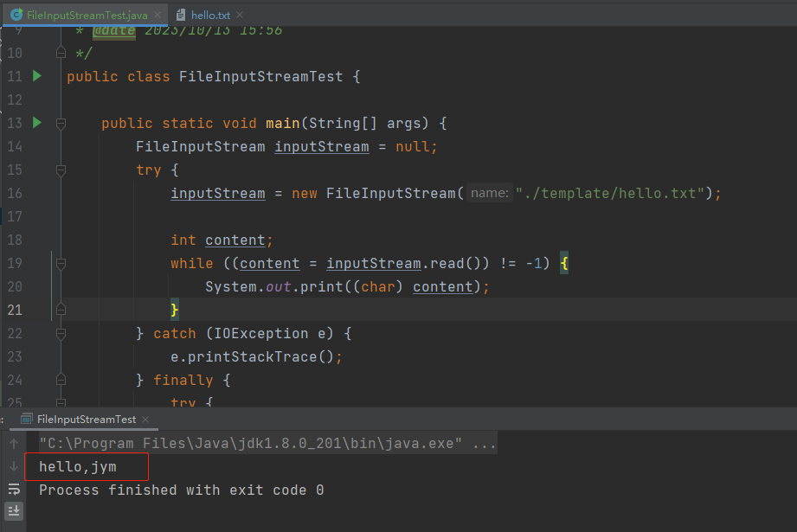
Task: Click 'new FileInputStream' constructor on line 16
Action: point(374,193)
